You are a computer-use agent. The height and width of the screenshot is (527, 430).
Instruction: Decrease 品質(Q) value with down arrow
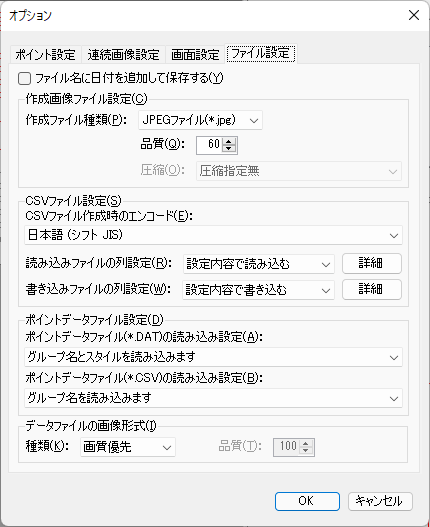pos(229,149)
